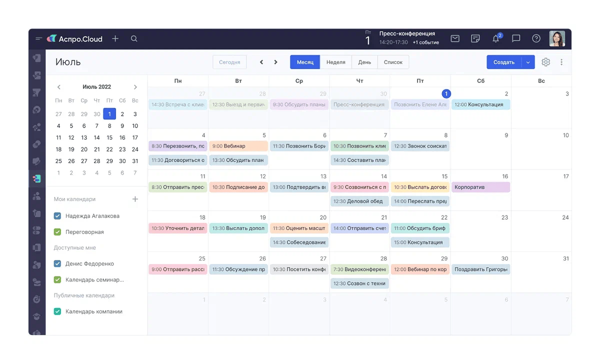Open the search magnifier icon
Viewport: 600px width, 364px height.
point(134,39)
